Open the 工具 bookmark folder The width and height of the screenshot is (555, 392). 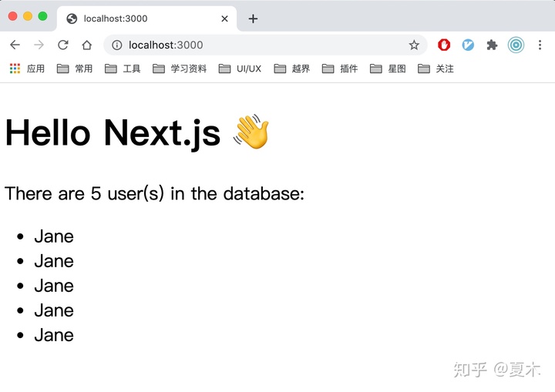point(123,69)
